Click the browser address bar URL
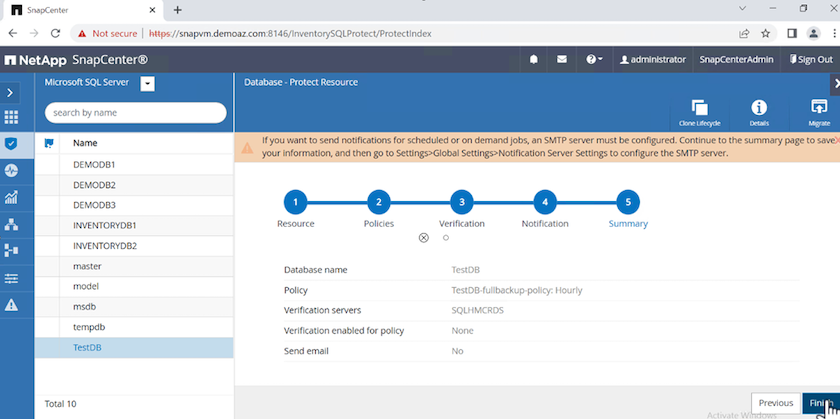The height and width of the screenshot is (419, 840). click(x=290, y=33)
